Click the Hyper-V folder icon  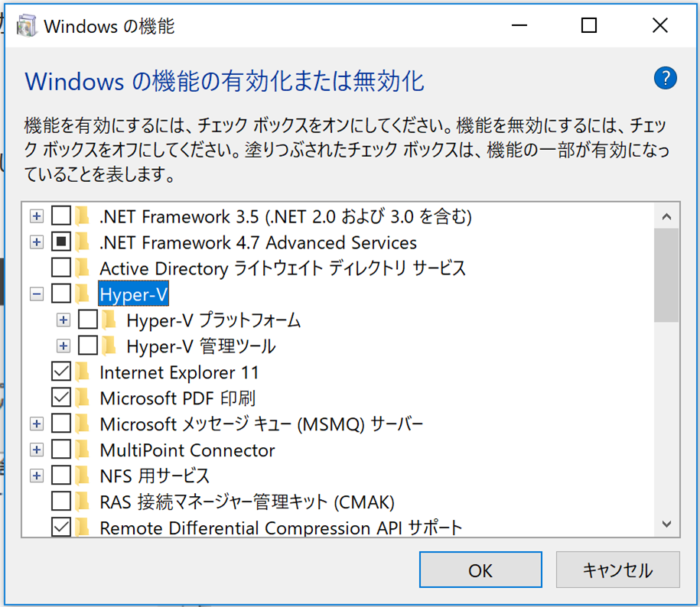pyautogui.click(x=83, y=294)
